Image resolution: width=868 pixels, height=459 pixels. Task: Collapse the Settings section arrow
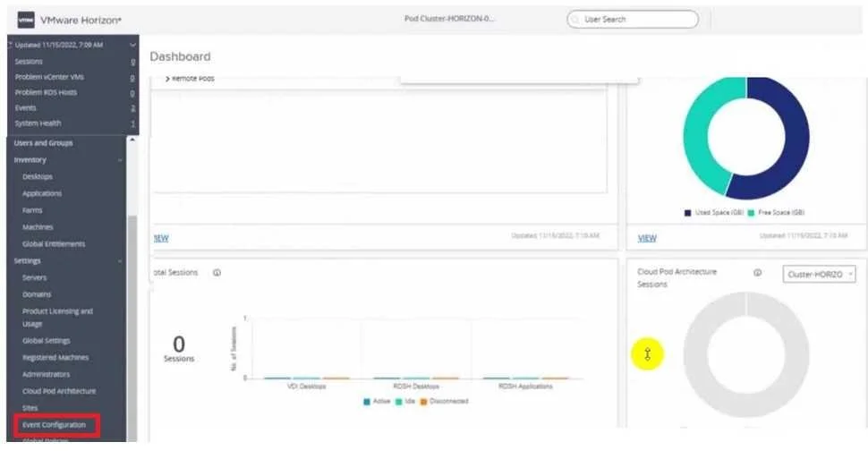[x=120, y=260]
